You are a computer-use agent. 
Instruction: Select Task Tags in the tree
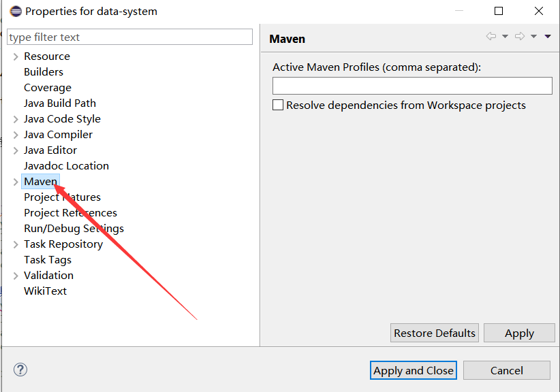[x=47, y=259]
